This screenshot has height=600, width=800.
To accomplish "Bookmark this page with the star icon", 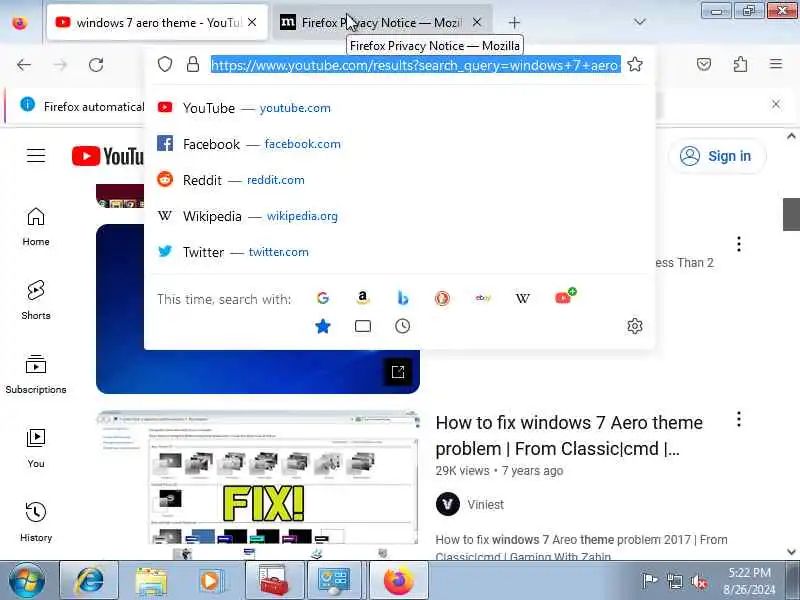I will (635, 64).
